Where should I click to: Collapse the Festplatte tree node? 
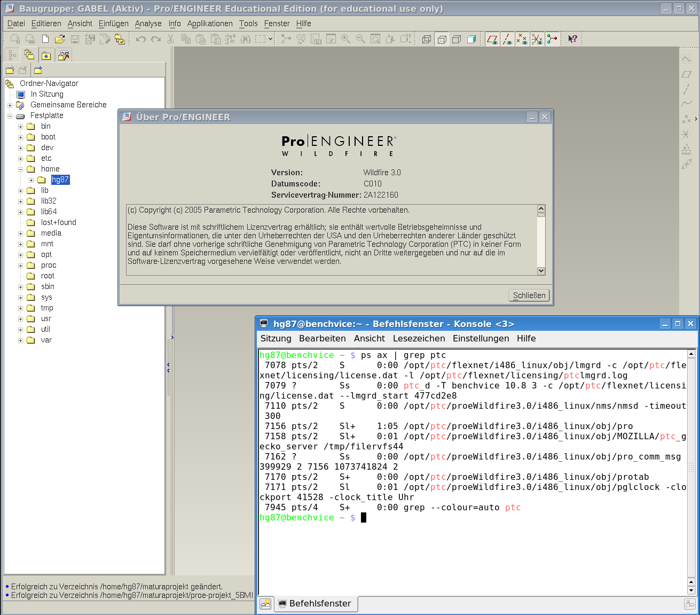(10, 116)
